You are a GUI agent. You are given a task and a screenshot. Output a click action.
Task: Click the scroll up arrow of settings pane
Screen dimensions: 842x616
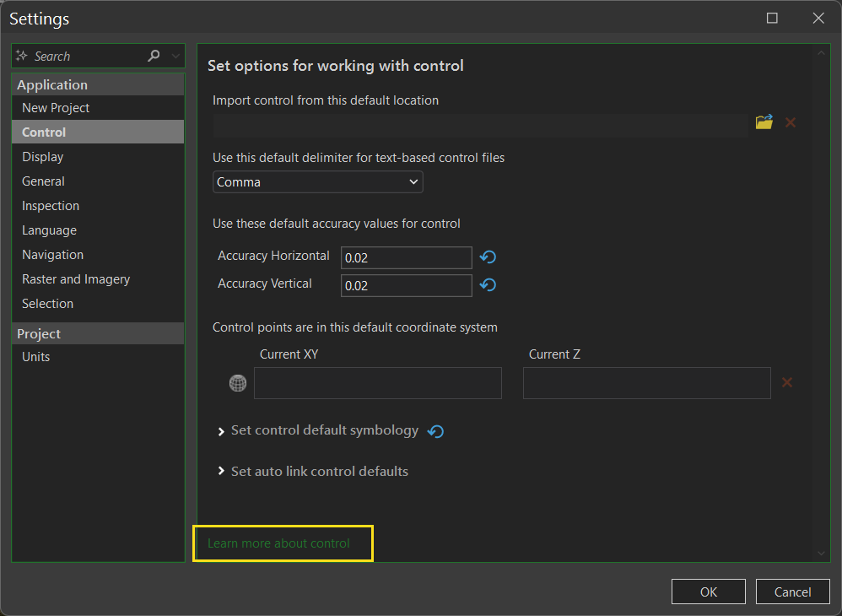821,52
